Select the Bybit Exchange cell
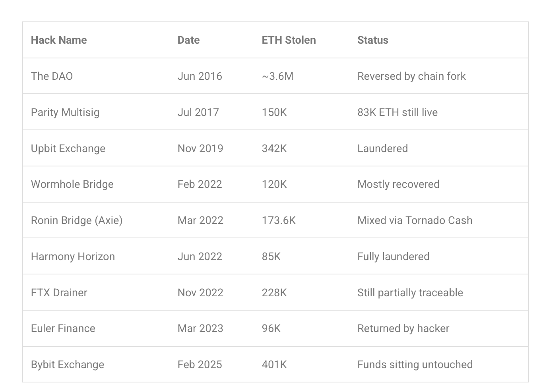Viewport: 537px width, 392px height. tap(68, 365)
